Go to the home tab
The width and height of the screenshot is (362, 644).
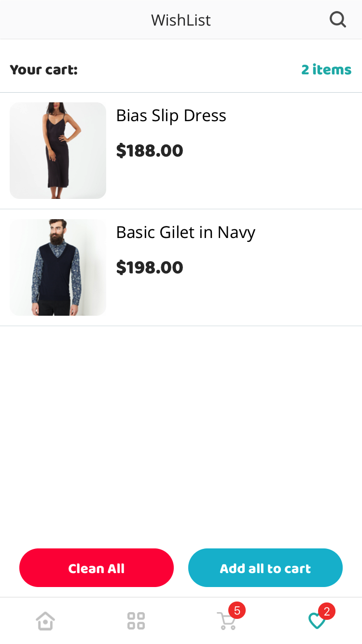point(45,620)
